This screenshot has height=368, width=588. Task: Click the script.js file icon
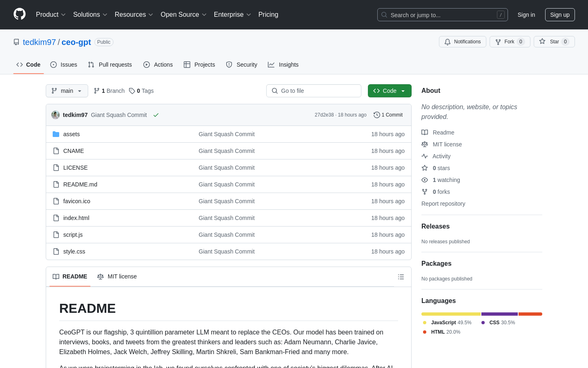pos(56,235)
